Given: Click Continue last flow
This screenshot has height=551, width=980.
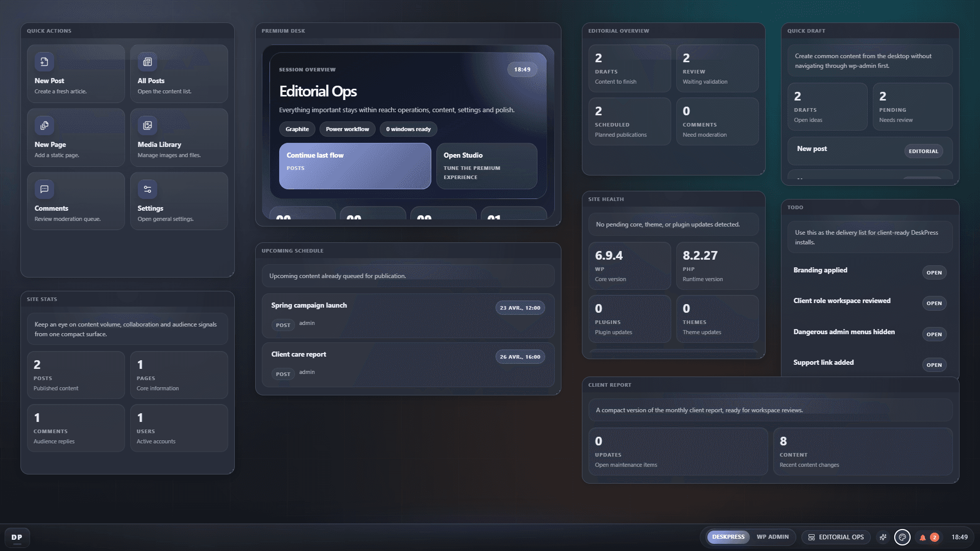Looking at the screenshot, I should tap(355, 166).
